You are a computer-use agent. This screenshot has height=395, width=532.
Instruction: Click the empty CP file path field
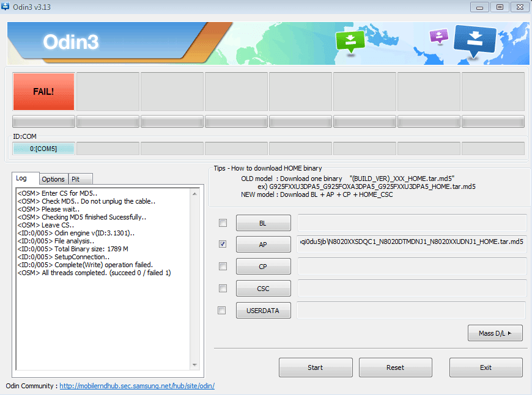(412, 266)
